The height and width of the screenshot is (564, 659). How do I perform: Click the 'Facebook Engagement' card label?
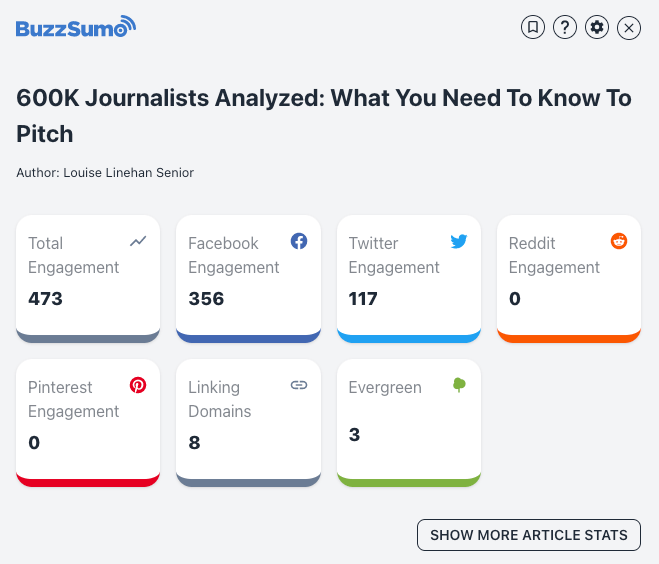[x=234, y=256]
